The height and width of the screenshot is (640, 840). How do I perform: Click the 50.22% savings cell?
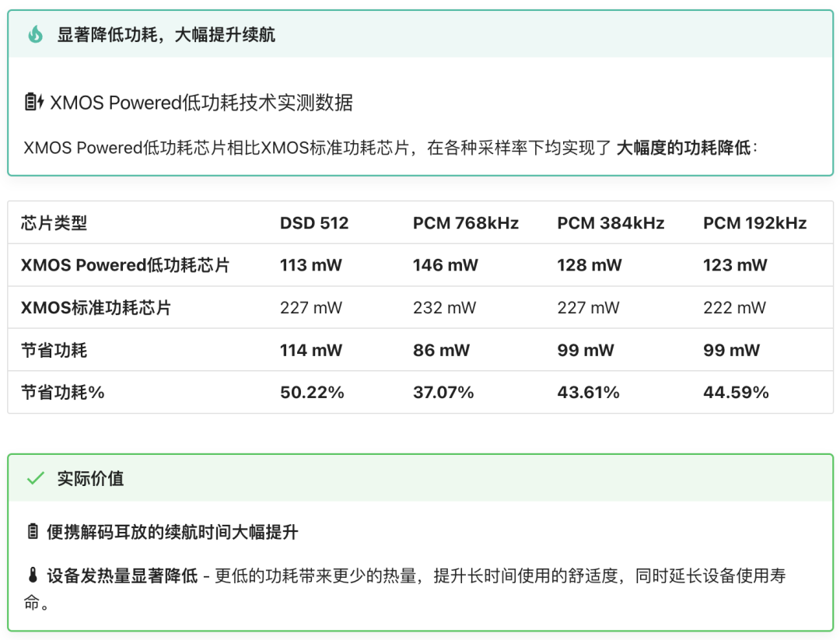tap(312, 393)
